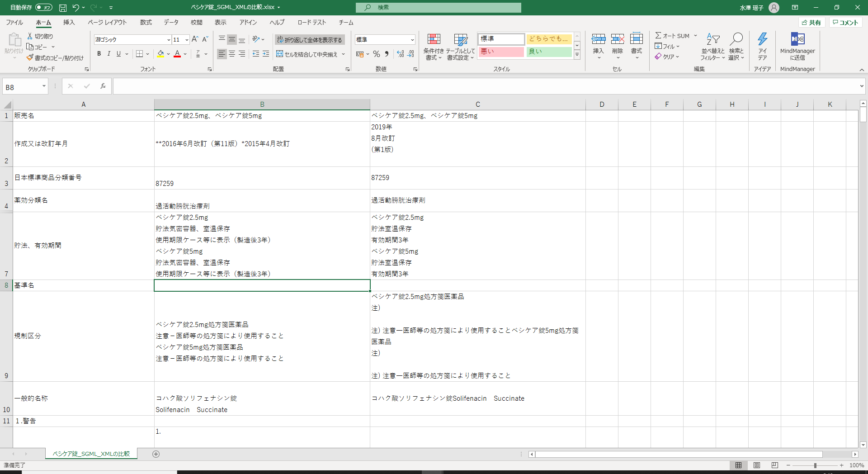This screenshot has height=474, width=868.
Task: Switch to Page Break Preview view
Action: [x=775, y=465]
